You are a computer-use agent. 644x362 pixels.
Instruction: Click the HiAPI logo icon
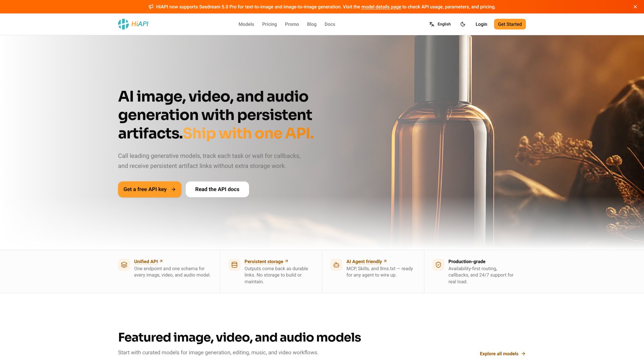pyautogui.click(x=123, y=24)
